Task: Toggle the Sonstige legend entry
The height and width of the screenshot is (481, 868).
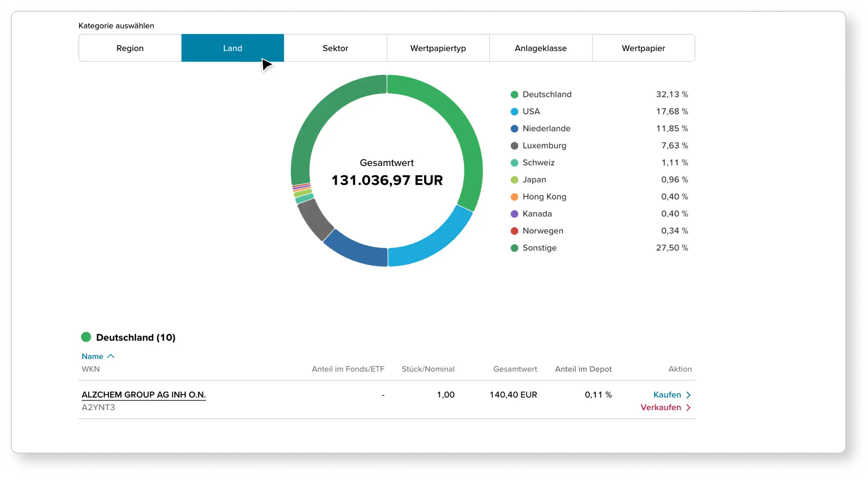Action: [539, 248]
